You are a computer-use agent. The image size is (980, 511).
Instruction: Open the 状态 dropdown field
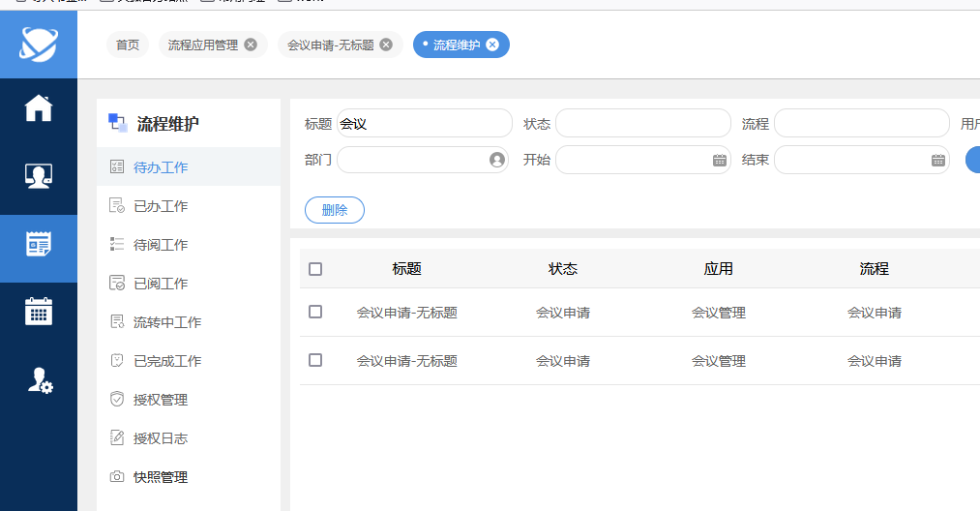pyautogui.click(x=642, y=123)
